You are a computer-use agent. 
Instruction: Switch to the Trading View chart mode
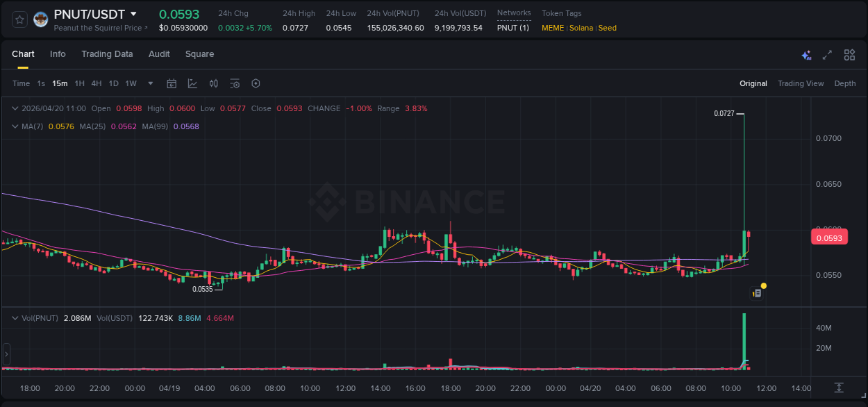(801, 83)
